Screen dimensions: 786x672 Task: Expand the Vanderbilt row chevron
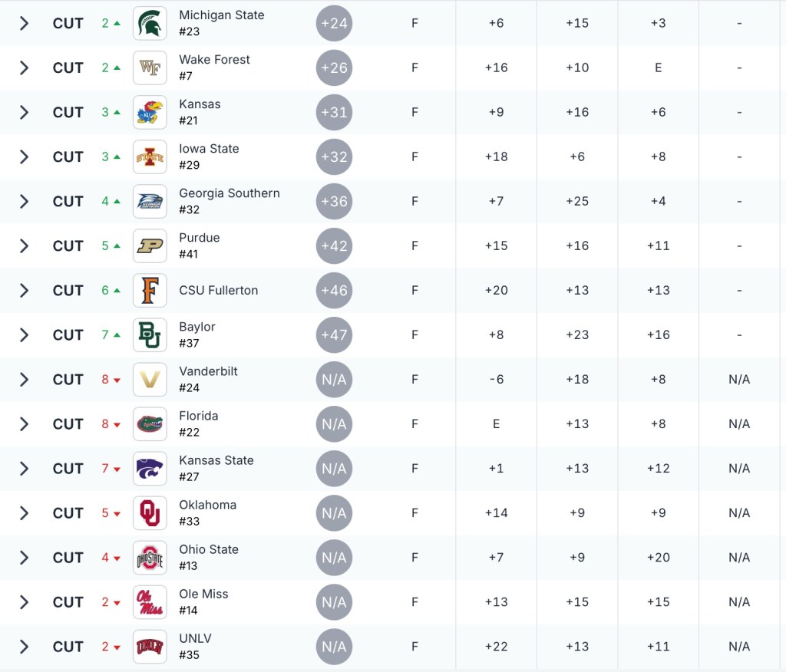[x=24, y=379]
